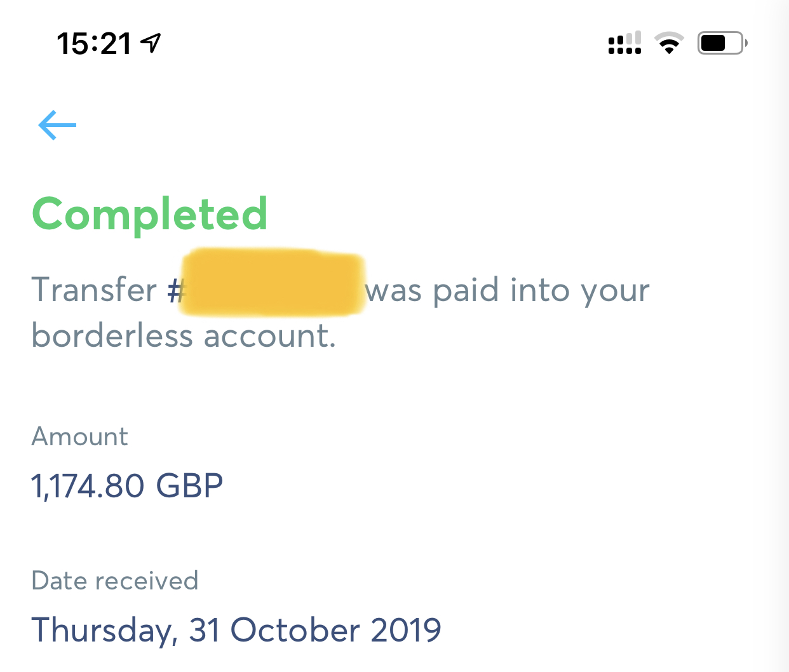The image size is (789, 672).
Task: Tap the yellow redacted transfer number
Action: (x=273, y=283)
